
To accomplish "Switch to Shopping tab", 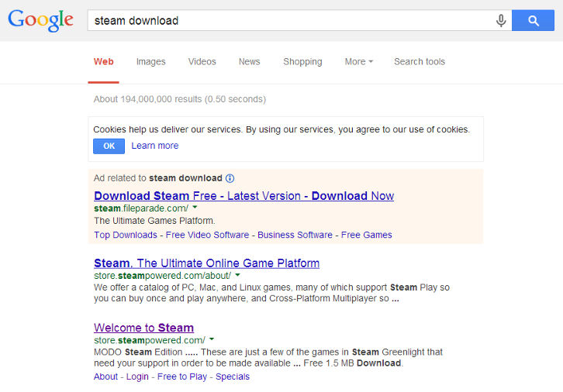I will click(x=302, y=62).
